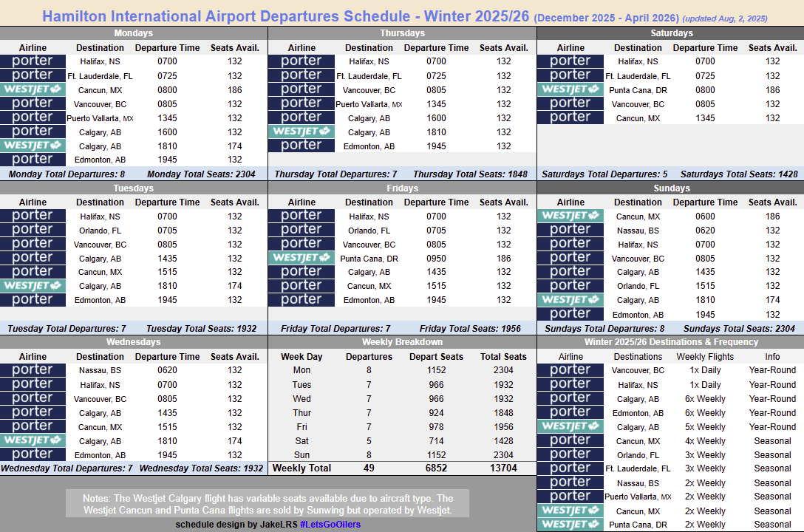Select the Weekly Total 13704 seats cell

point(503,468)
